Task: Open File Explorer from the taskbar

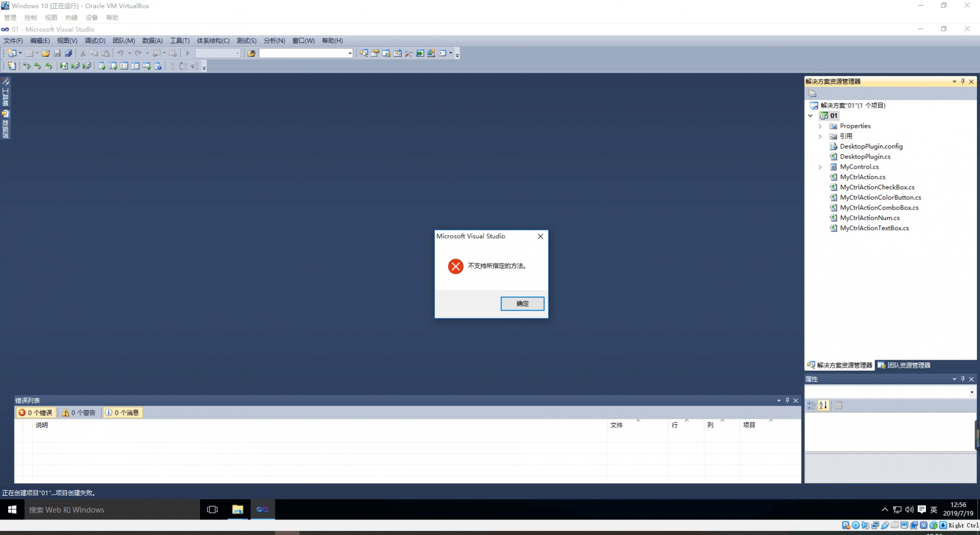Action: (237, 510)
